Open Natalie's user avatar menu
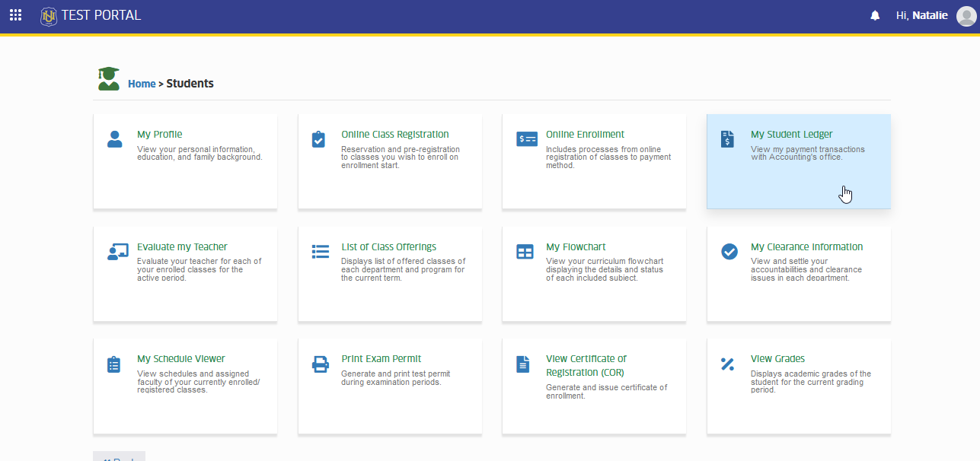 pos(966,16)
